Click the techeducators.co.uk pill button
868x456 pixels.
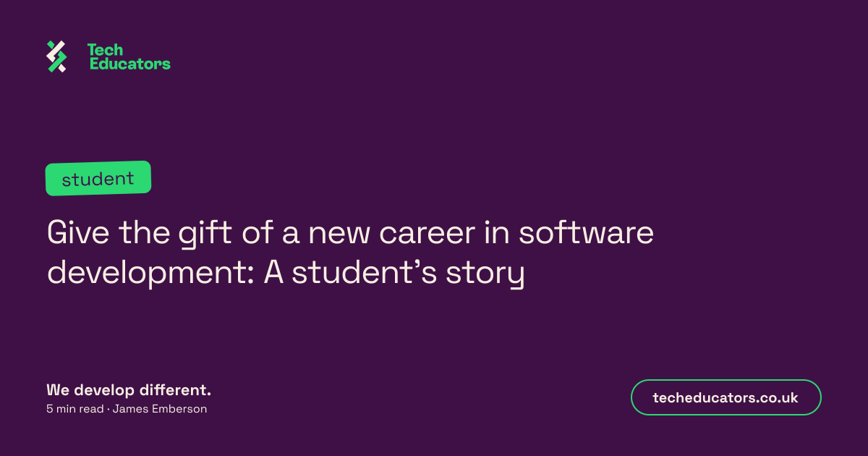point(726,397)
